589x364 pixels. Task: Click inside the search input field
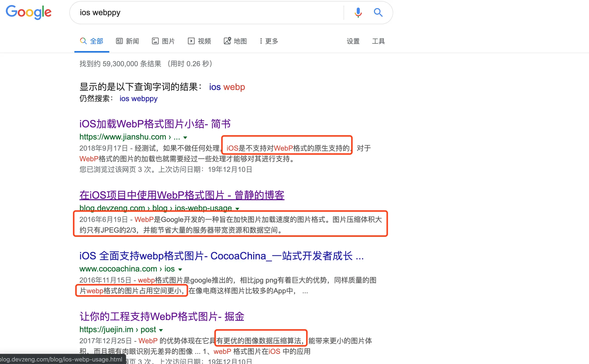(202, 12)
